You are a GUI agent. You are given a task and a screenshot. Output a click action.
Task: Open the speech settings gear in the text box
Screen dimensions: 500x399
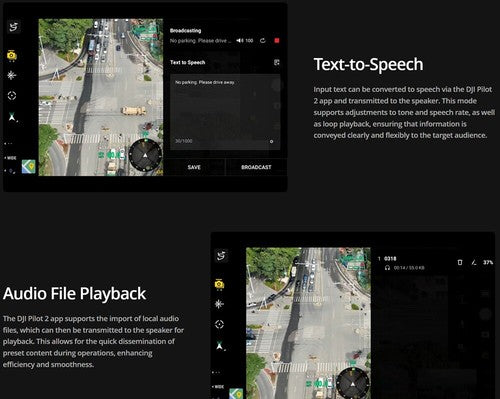click(271, 141)
